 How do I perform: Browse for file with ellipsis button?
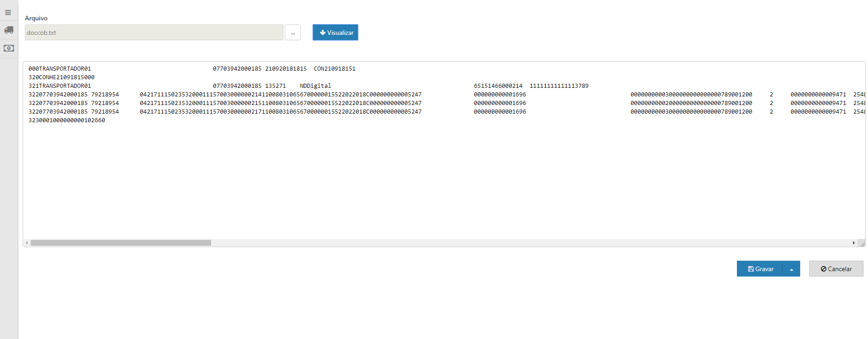[x=292, y=33]
